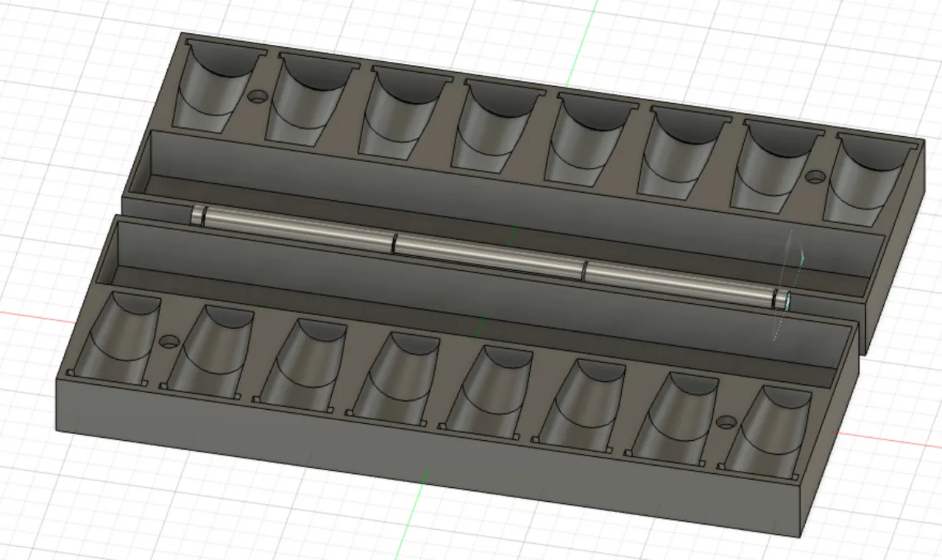The width and height of the screenshot is (942, 560).
Task: Pick the small round hole at upper tray's left end
Action: pyautogui.click(x=258, y=96)
